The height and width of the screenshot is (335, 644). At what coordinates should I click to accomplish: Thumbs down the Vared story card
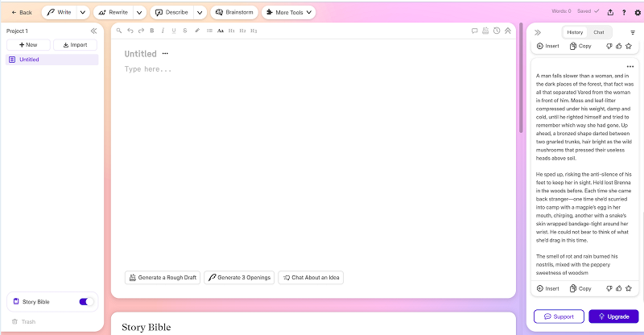[609, 288]
